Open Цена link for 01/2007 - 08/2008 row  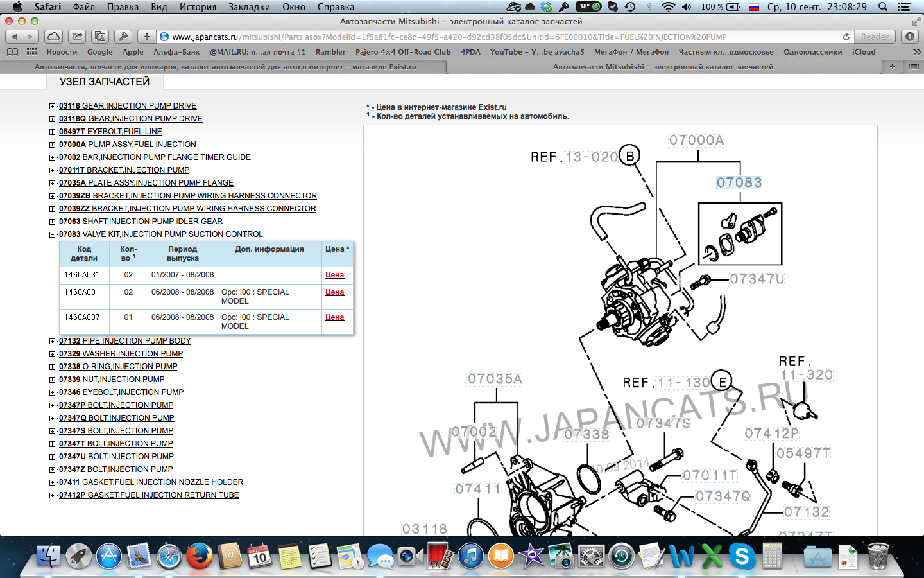pos(334,275)
